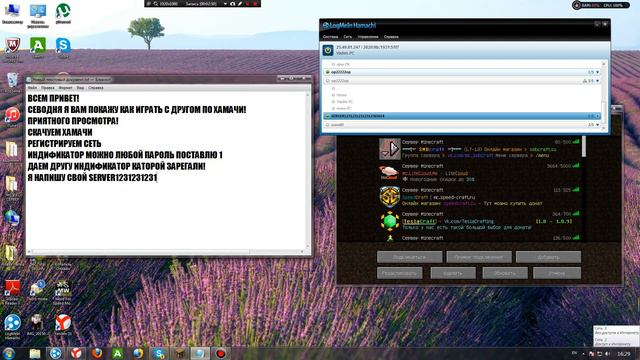Image resolution: width=640 pixels, height=360 pixels.
Task: Click the taskbar clock
Action: [623, 353]
